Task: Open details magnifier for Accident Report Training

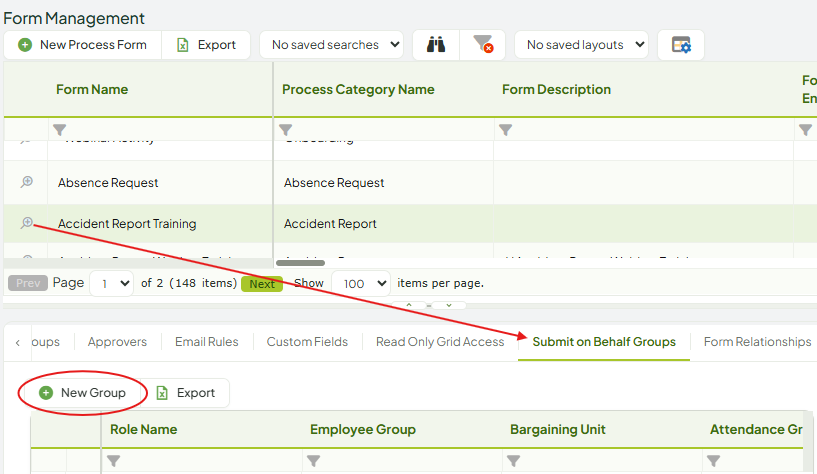Action: pos(27,223)
